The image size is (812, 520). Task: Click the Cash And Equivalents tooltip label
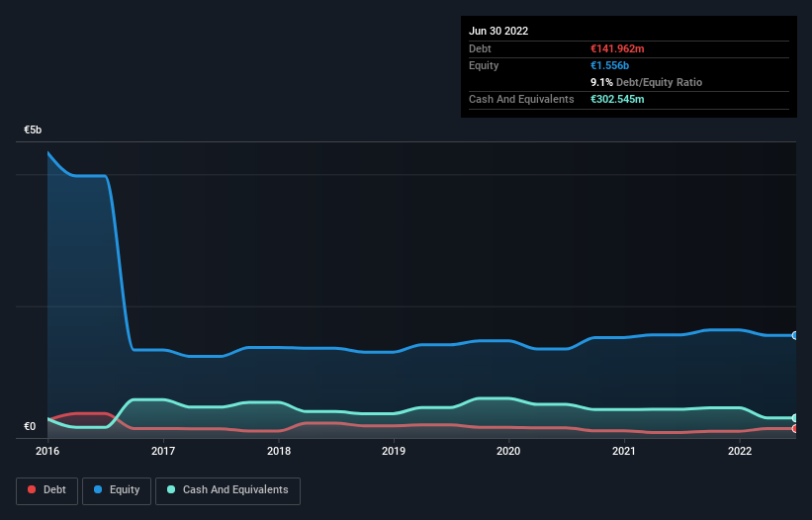[x=521, y=99]
